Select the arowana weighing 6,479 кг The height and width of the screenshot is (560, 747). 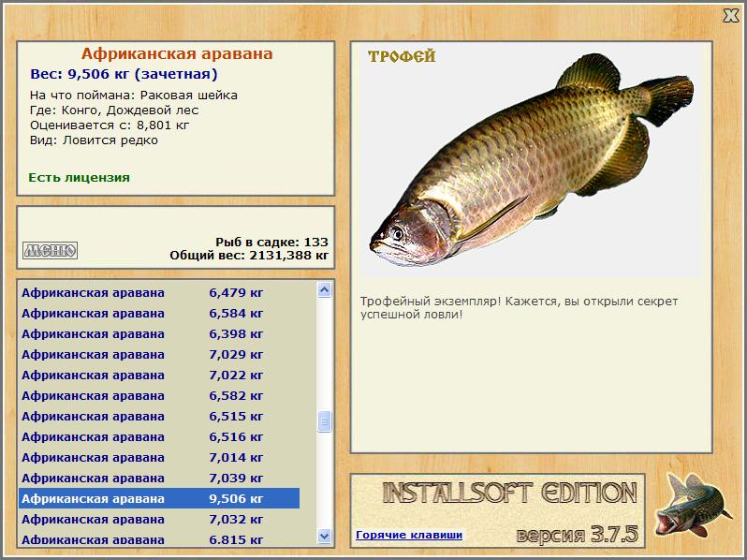159,292
